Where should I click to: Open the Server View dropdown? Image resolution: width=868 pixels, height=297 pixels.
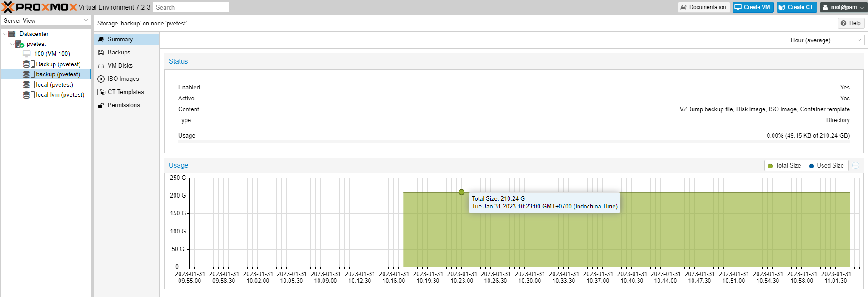45,21
